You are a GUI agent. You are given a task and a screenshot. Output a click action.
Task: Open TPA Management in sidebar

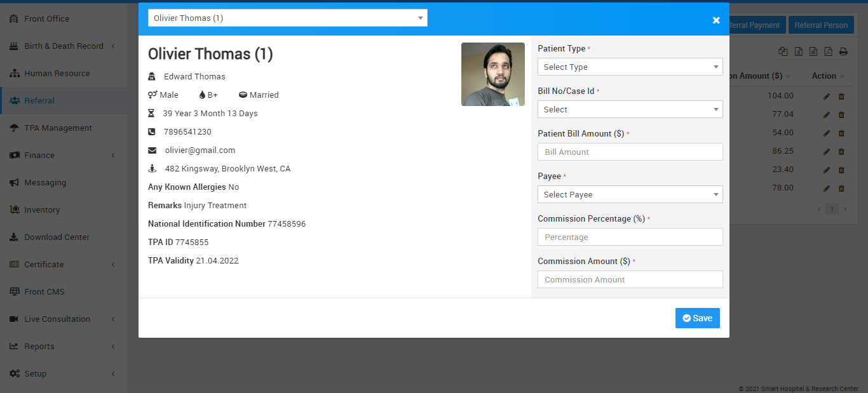[x=58, y=128]
